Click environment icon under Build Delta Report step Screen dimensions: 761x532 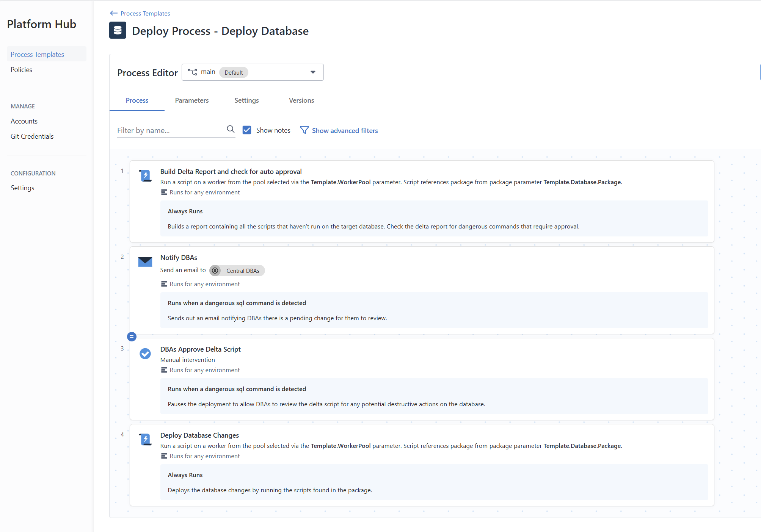coord(164,192)
